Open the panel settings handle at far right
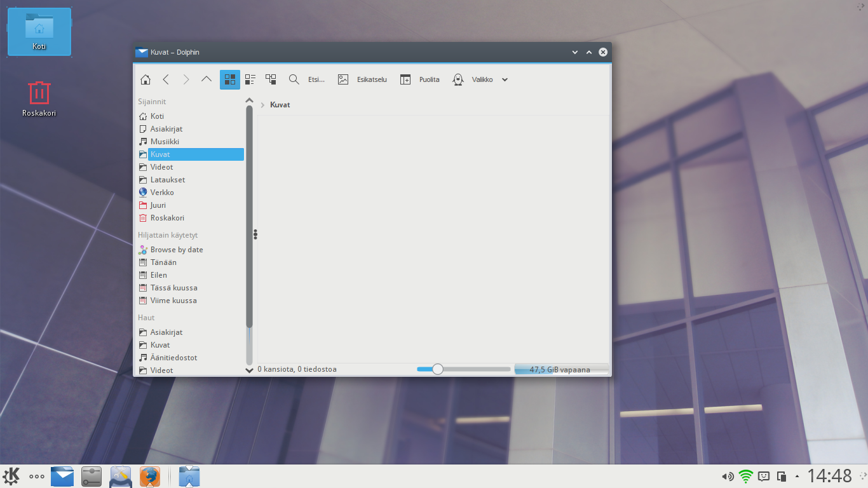This screenshot has height=488, width=868. tap(862, 476)
